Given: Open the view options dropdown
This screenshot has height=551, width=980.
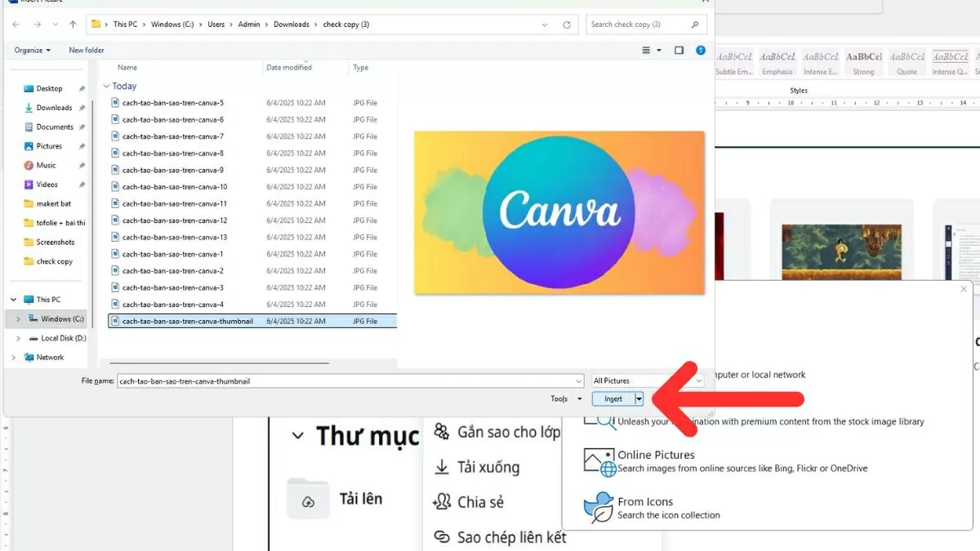Looking at the screenshot, I should point(659,50).
